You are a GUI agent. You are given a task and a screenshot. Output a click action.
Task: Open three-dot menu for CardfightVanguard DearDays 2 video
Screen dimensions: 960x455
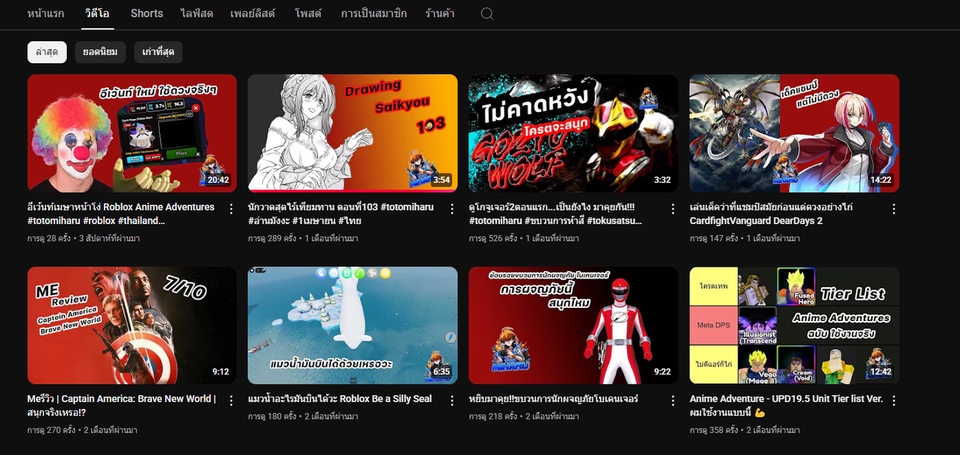(894, 209)
